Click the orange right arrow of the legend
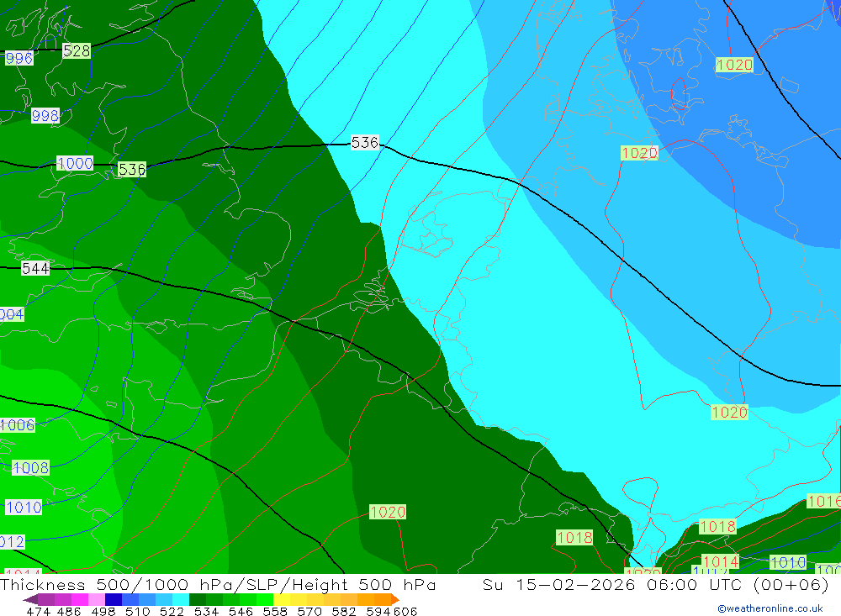Viewport: 841px width, 616px height. point(395,599)
